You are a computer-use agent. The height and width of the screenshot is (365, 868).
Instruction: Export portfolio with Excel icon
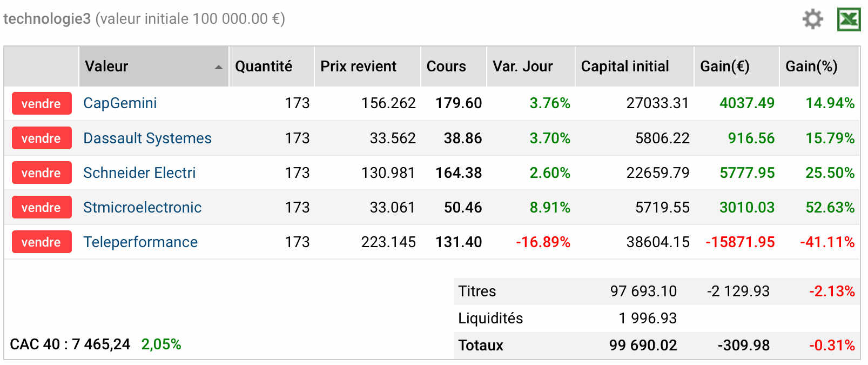[x=849, y=19]
